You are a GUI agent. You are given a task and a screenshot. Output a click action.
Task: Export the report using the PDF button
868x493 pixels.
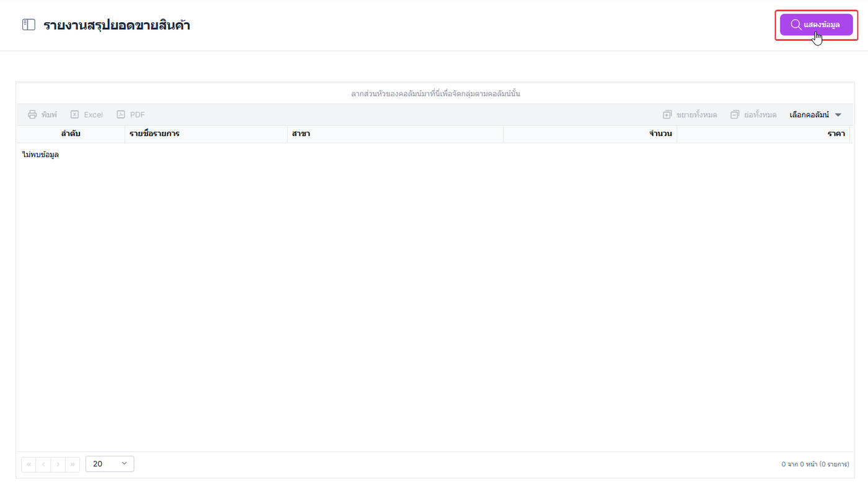tap(131, 115)
